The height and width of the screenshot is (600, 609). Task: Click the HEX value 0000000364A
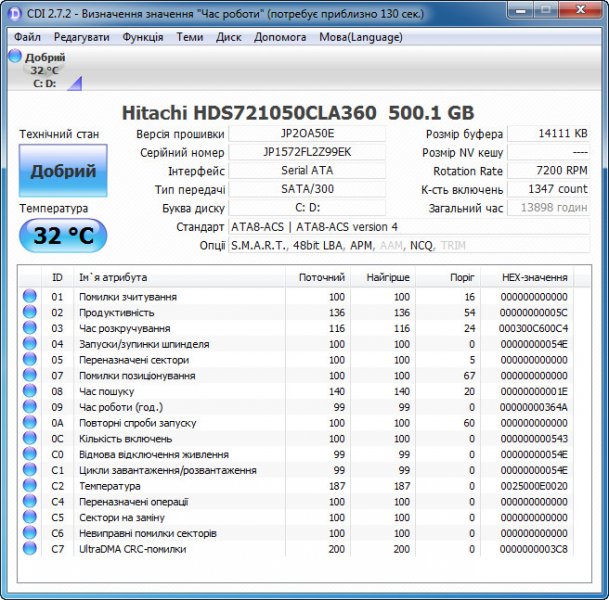click(x=534, y=407)
